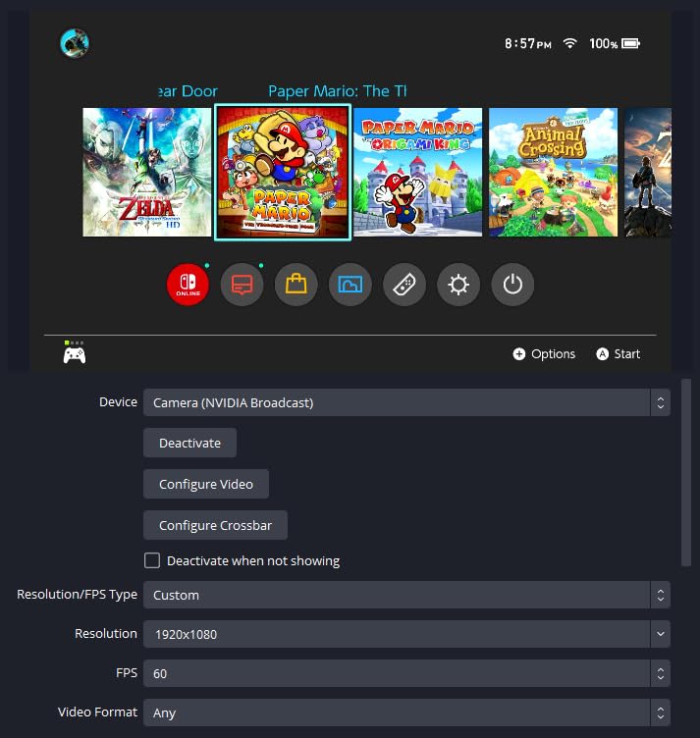Viewport: 700px width, 738px height.
Task: Click the Resolution 1920x1080 field
Action: [406, 634]
